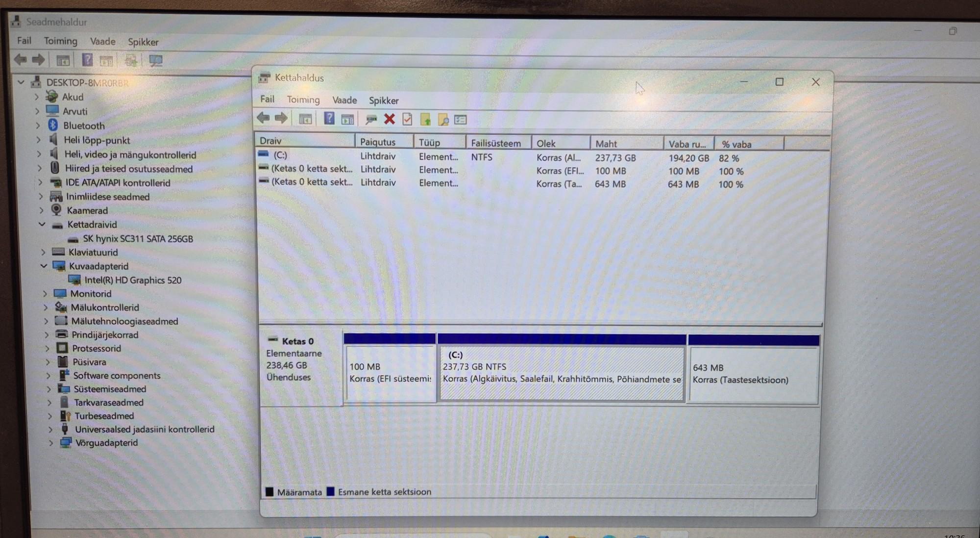Click the Klaviatuurid keyboard icon
The image size is (980, 538).
tap(58, 252)
